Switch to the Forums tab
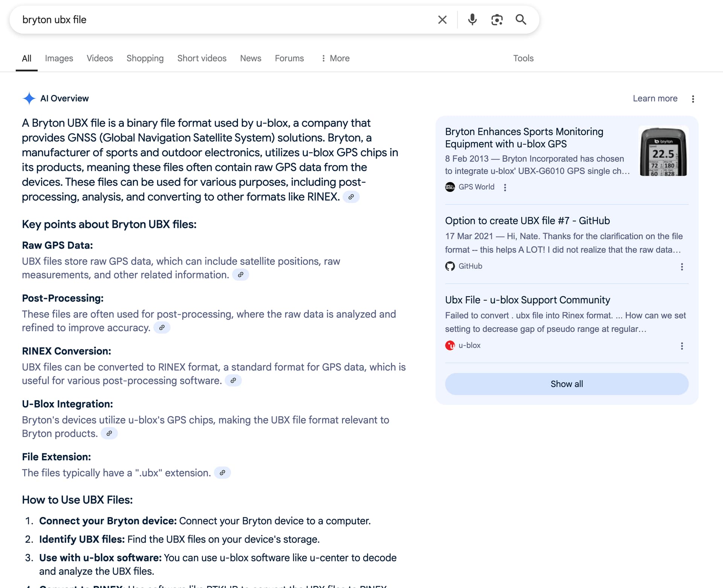 [289, 58]
